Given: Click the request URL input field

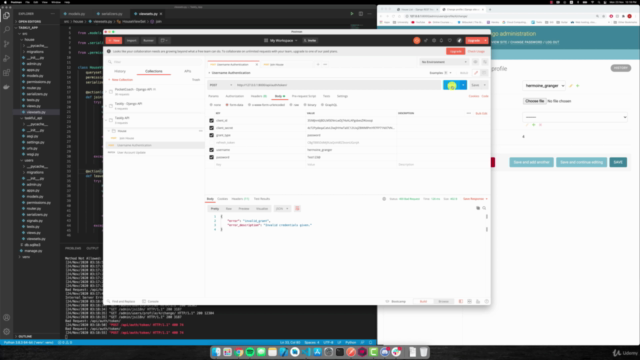Looking at the screenshot, I should click(338, 85).
